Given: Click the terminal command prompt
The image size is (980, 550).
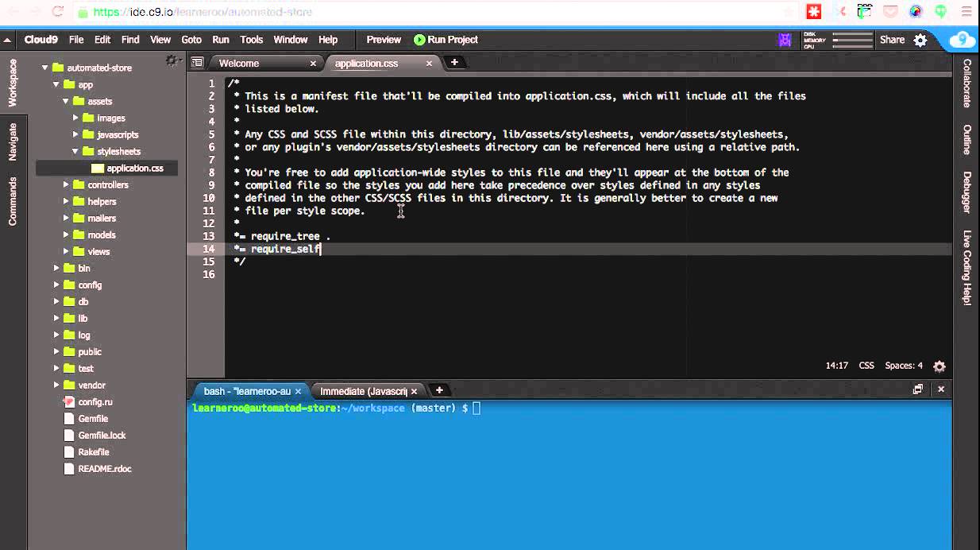Looking at the screenshot, I should [336, 409].
